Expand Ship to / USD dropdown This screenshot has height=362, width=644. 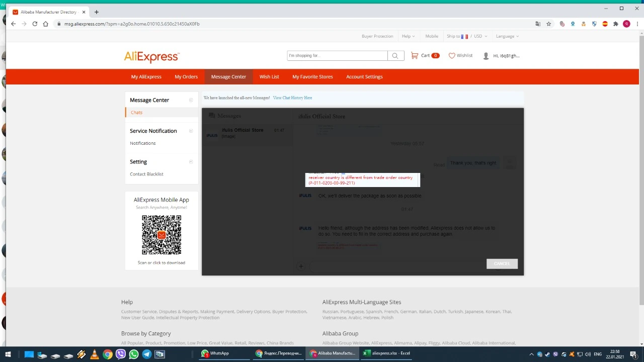467,36
